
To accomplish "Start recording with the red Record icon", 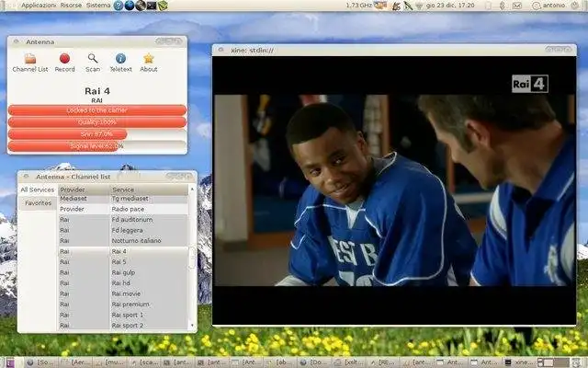I will point(64,59).
